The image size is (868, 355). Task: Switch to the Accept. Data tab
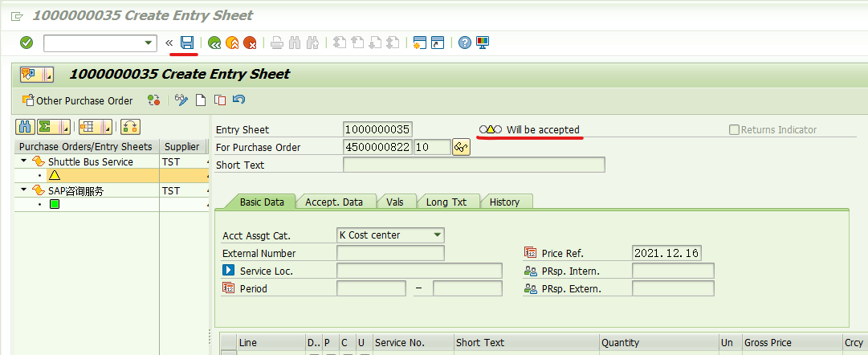(x=334, y=202)
